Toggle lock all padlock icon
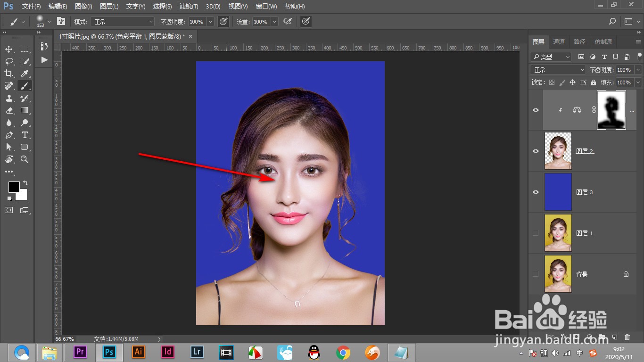 tap(593, 82)
